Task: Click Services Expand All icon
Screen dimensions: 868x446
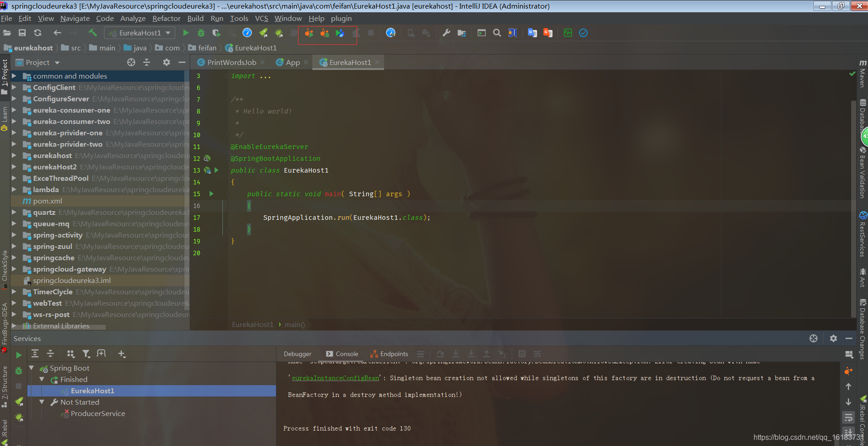Action: point(35,354)
